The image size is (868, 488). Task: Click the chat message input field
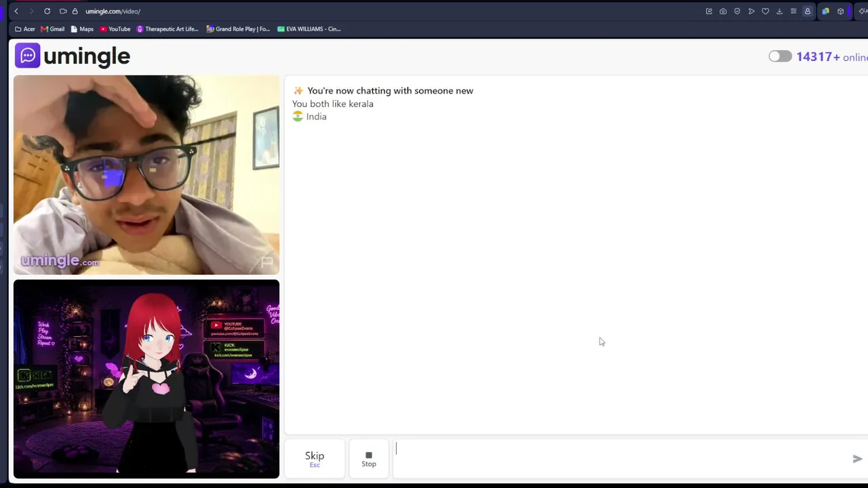[618, 458]
